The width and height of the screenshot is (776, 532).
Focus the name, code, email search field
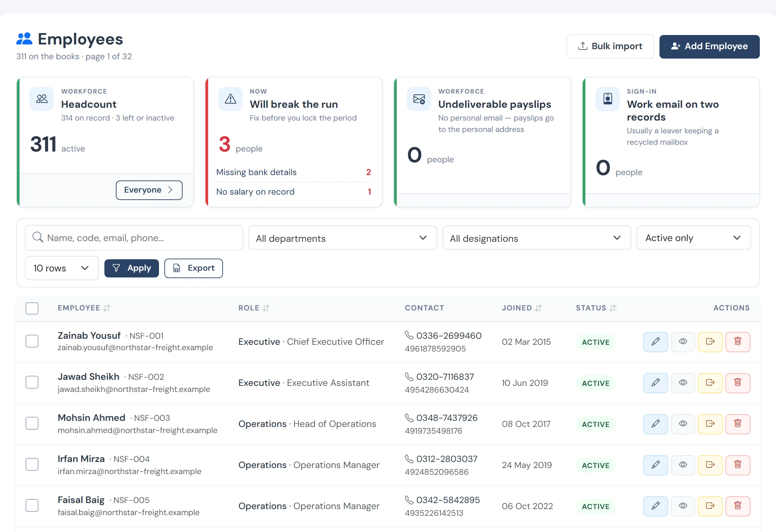point(134,238)
